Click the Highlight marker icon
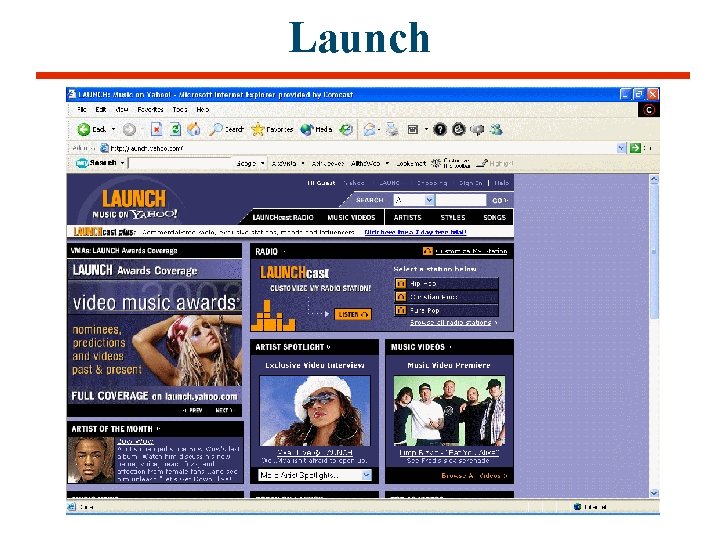The height and width of the screenshot is (540, 720). 482,163
